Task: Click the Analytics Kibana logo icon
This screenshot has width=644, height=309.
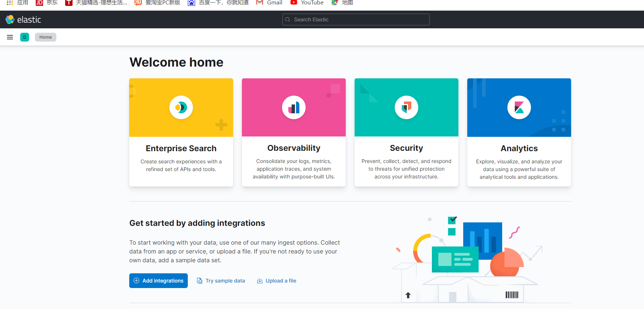Action: [519, 107]
